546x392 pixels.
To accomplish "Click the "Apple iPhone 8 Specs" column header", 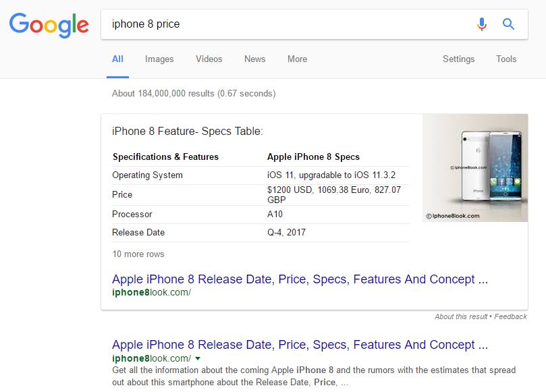I will 313,157.
